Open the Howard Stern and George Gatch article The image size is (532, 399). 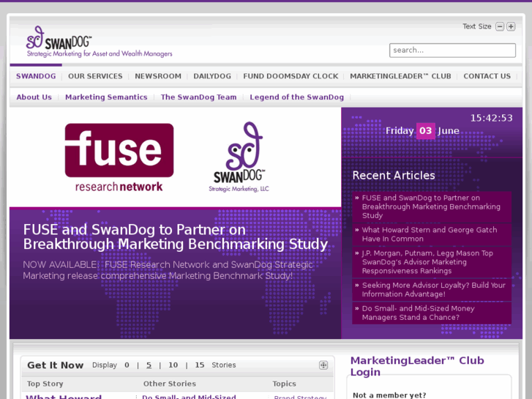click(x=429, y=234)
